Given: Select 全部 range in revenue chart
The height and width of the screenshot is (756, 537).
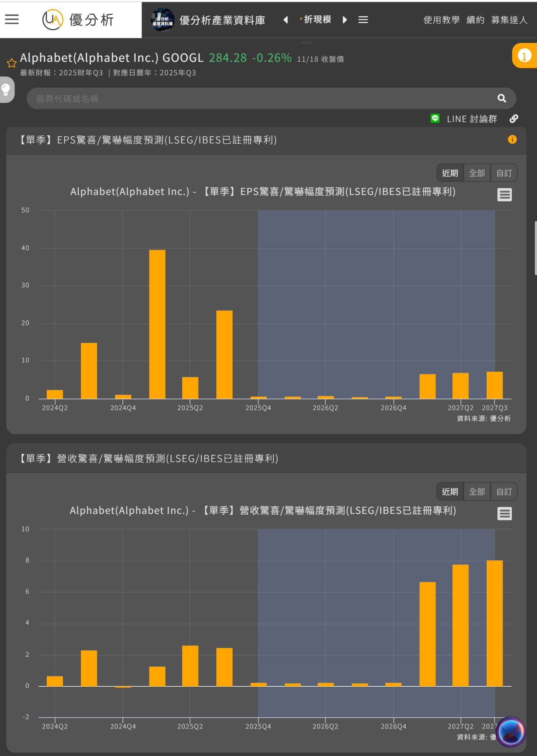Looking at the screenshot, I should tap(477, 491).
